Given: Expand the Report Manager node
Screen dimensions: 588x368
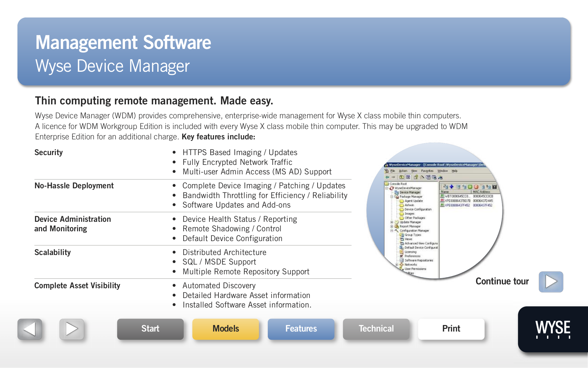Looking at the screenshot, I should click(391, 226).
